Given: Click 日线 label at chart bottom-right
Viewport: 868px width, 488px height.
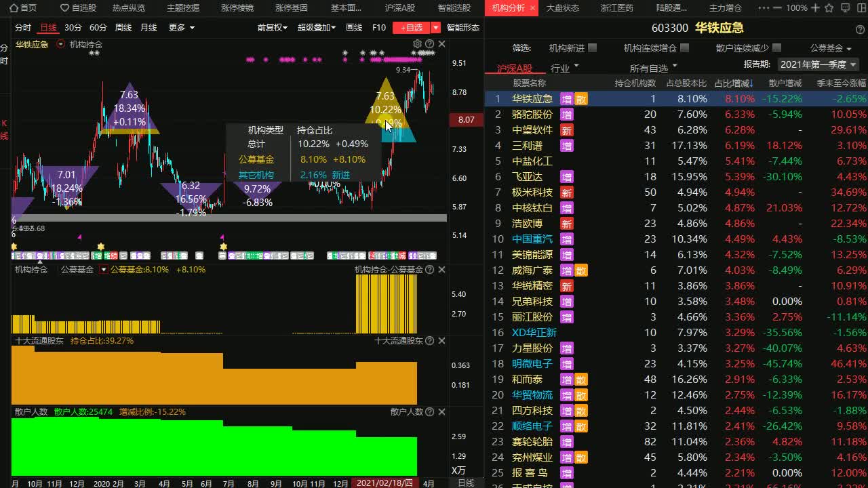Looking at the screenshot, I should click(x=466, y=483).
